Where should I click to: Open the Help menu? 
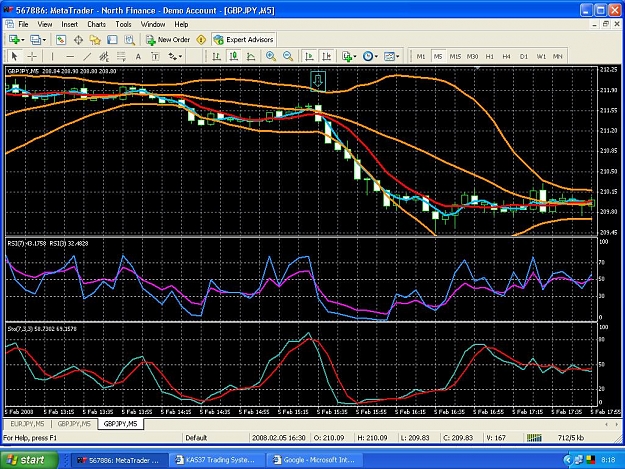click(x=181, y=24)
